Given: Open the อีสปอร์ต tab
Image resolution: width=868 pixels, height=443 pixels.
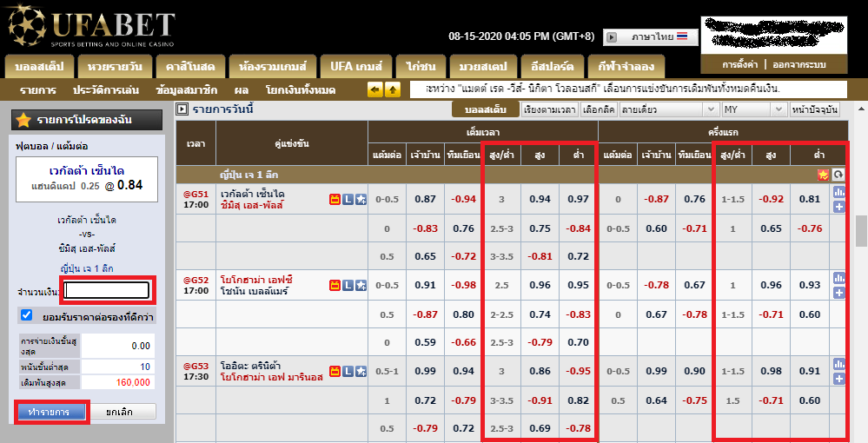Looking at the screenshot, I should pyautogui.click(x=552, y=66).
